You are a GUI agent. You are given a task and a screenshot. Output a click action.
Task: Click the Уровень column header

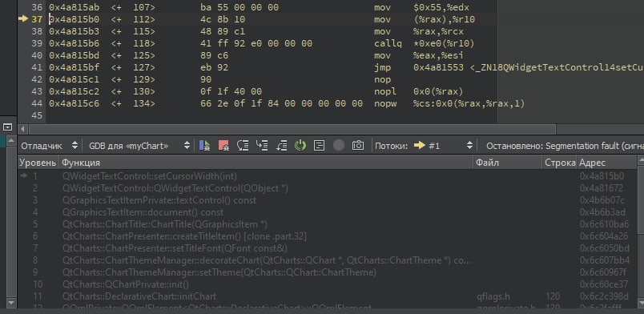pyautogui.click(x=38, y=163)
